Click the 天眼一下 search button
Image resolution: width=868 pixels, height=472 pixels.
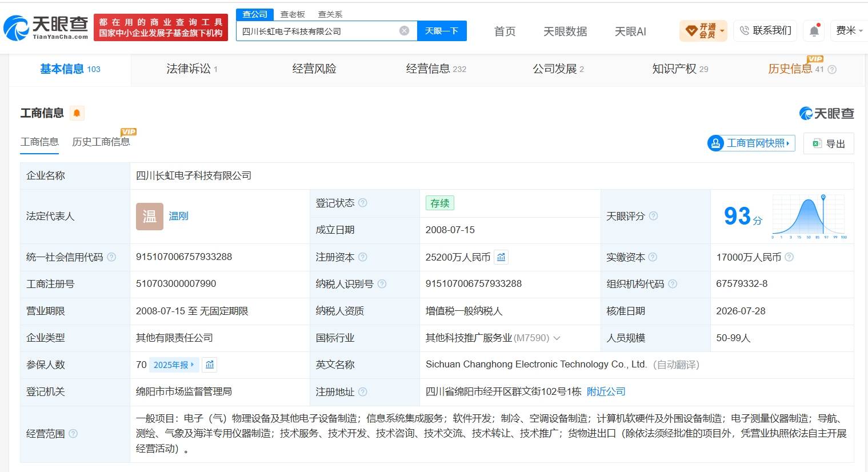coord(442,31)
